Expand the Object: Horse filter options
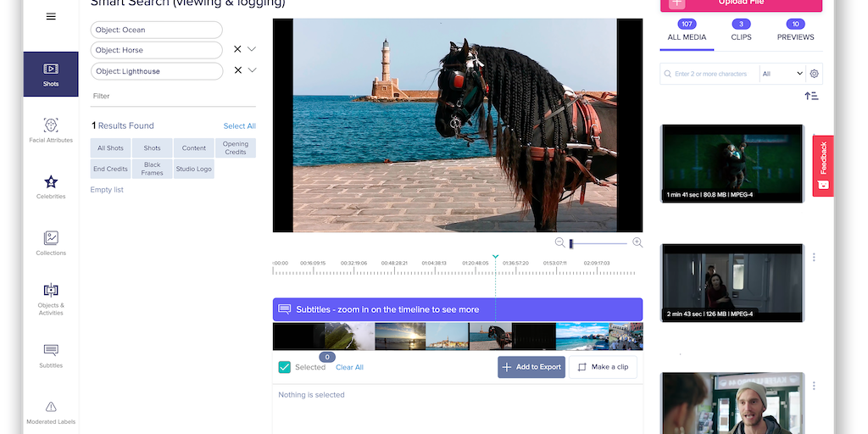Screen dimensions: 868x434 coord(251,49)
